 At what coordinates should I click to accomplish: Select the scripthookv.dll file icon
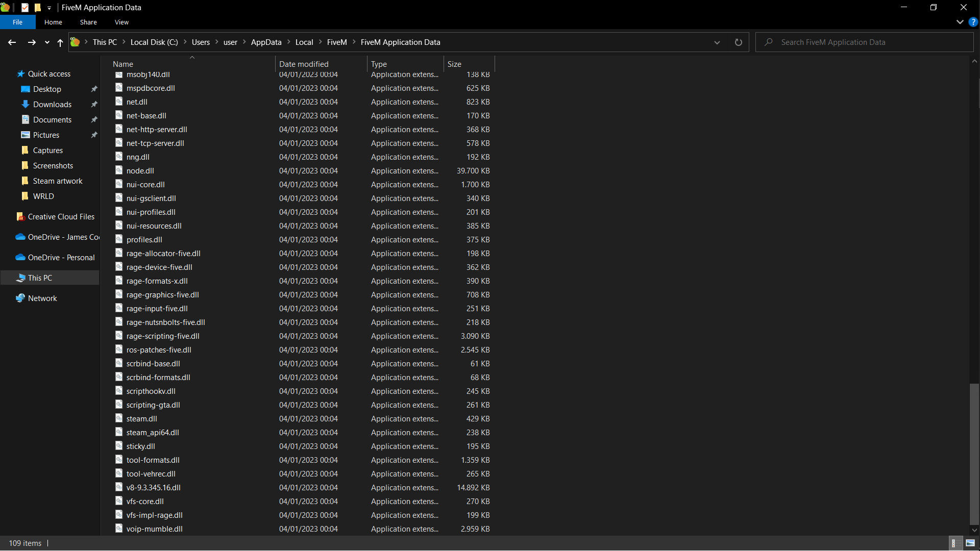point(119,391)
